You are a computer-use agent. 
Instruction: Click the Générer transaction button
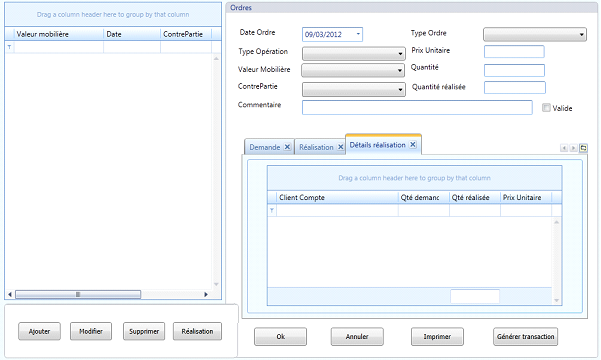525,337
